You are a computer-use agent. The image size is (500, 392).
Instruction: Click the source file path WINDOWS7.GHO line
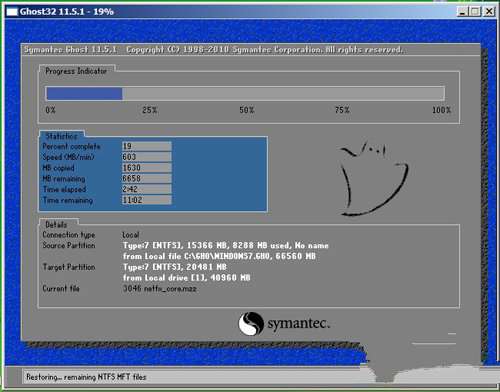(x=219, y=256)
